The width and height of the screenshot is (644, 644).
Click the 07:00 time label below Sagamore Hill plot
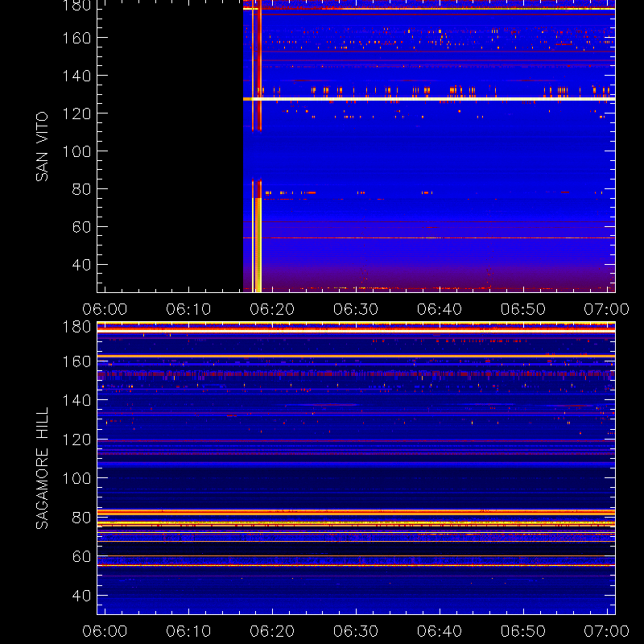607,631
